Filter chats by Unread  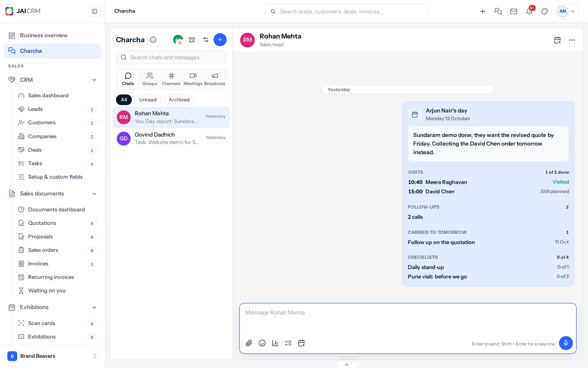tap(148, 100)
